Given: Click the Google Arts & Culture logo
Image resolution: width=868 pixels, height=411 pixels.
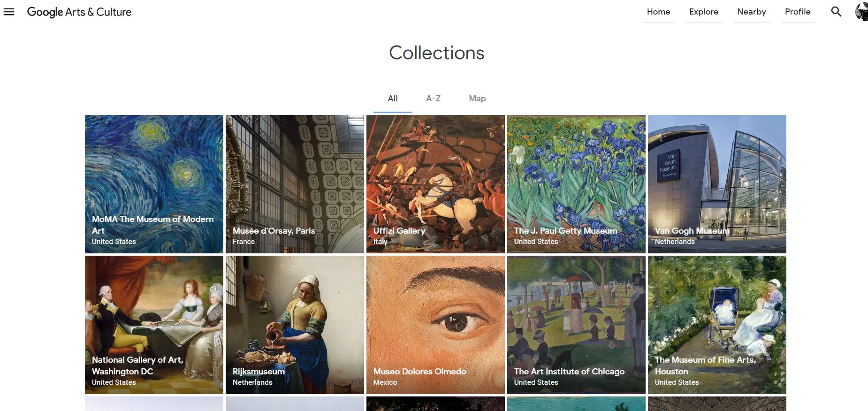Looking at the screenshot, I should pos(79,12).
